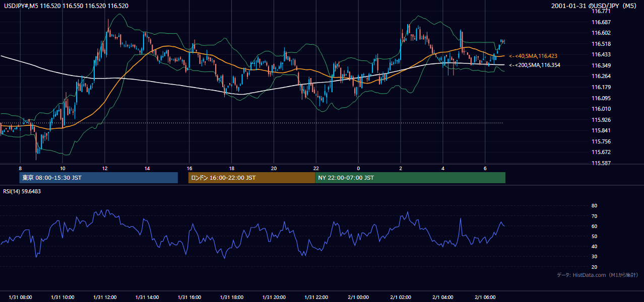Click the 115.926 price axis label

click(601, 120)
